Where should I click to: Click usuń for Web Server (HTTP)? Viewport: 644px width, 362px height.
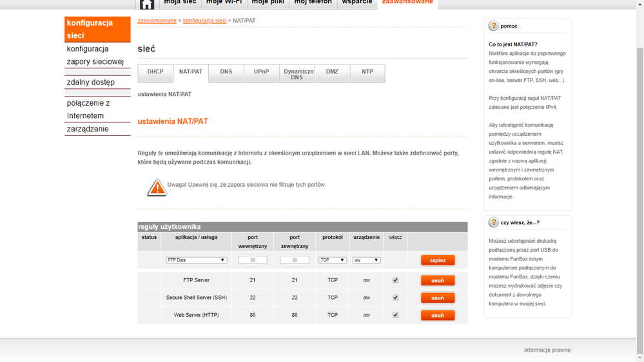tap(438, 315)
